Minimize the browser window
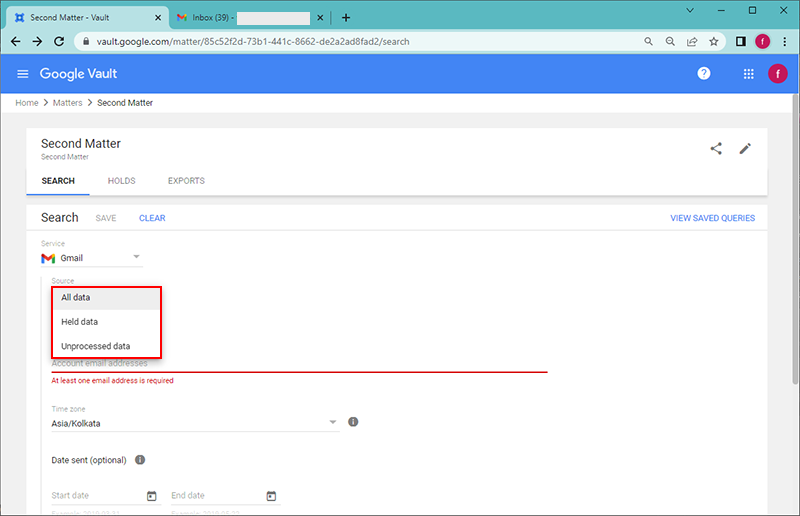 click(x=721, y=10)
